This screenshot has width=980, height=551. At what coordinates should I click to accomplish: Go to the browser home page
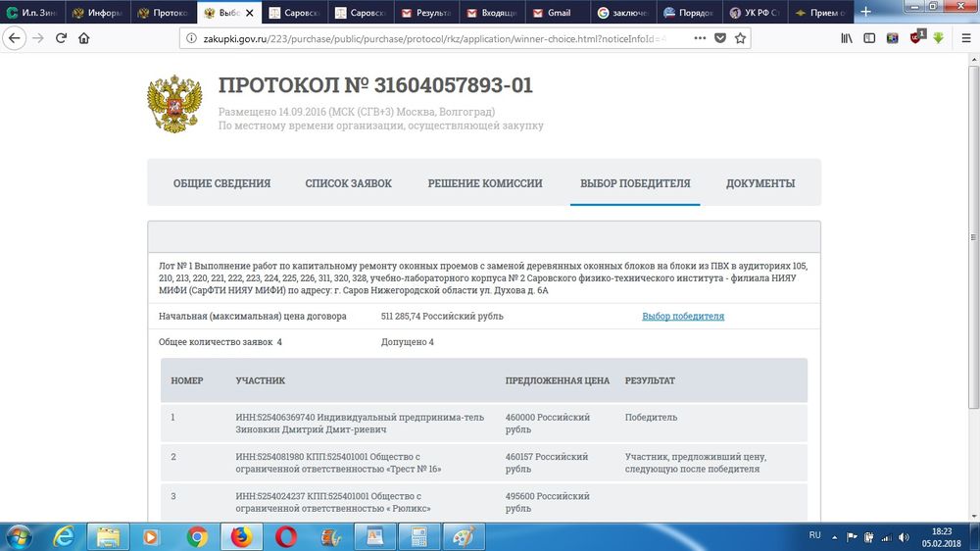coord(84,38)
